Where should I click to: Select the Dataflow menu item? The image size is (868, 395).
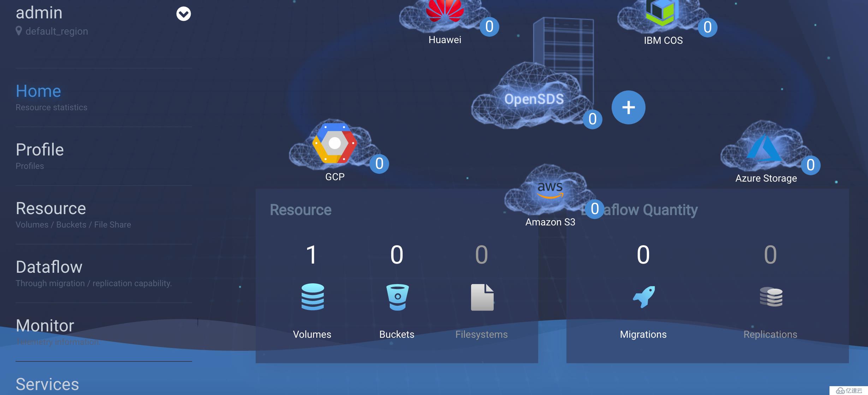[x=49, y=267]
